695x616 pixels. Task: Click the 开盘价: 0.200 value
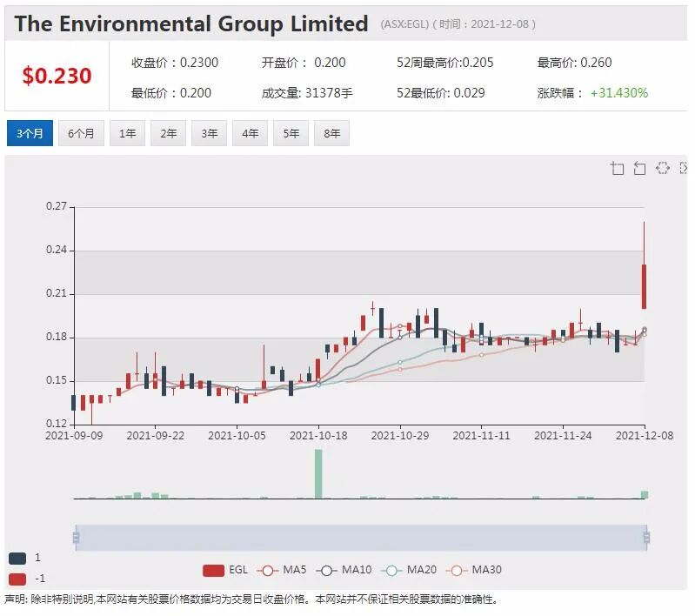(304, 63)
